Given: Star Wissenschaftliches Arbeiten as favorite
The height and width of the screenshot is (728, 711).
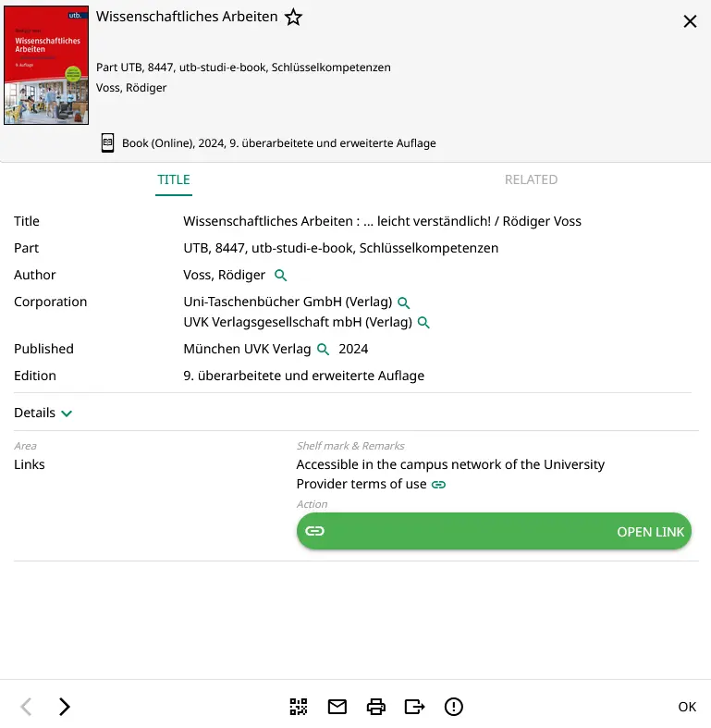Looking at the screenshot, I should point(293,18).
